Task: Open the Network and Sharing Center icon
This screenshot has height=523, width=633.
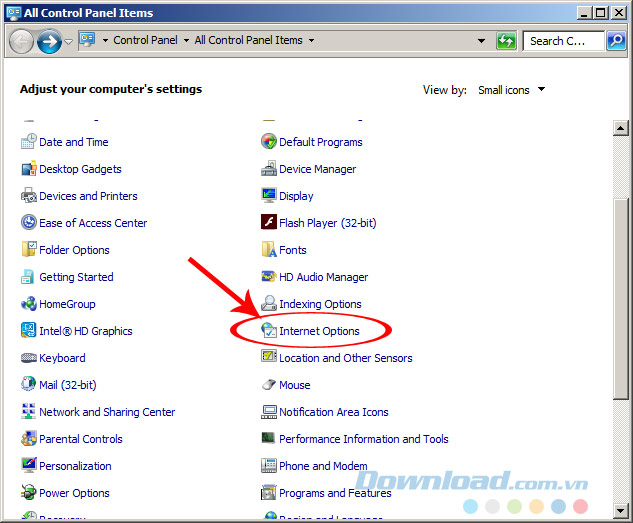Action: point(29,412)
